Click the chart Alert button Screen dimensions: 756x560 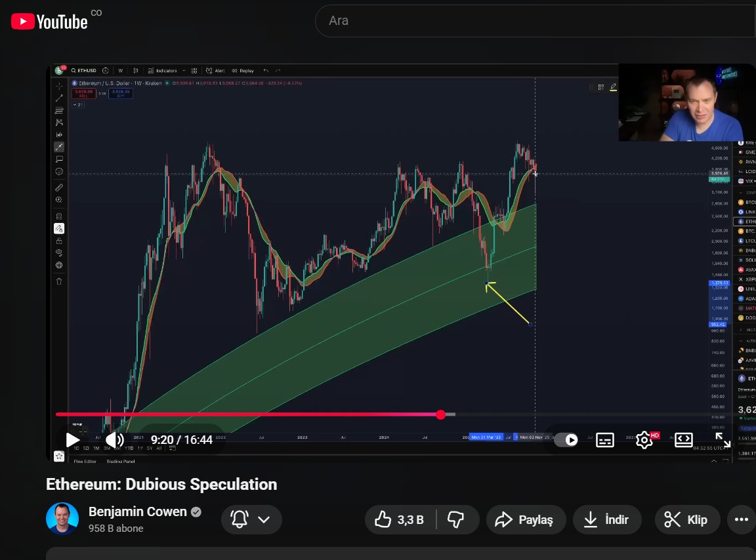point(215,70)
